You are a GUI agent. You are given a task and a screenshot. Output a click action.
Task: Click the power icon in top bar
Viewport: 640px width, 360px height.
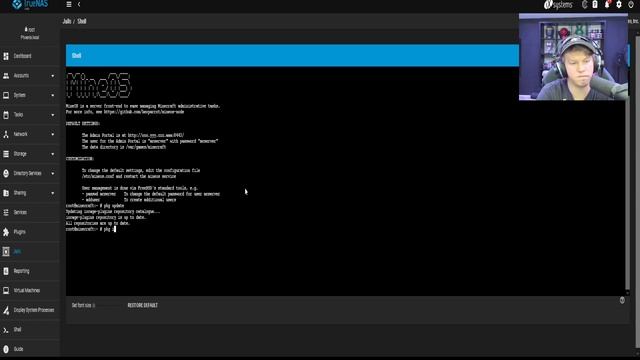[x=631, y=4]
